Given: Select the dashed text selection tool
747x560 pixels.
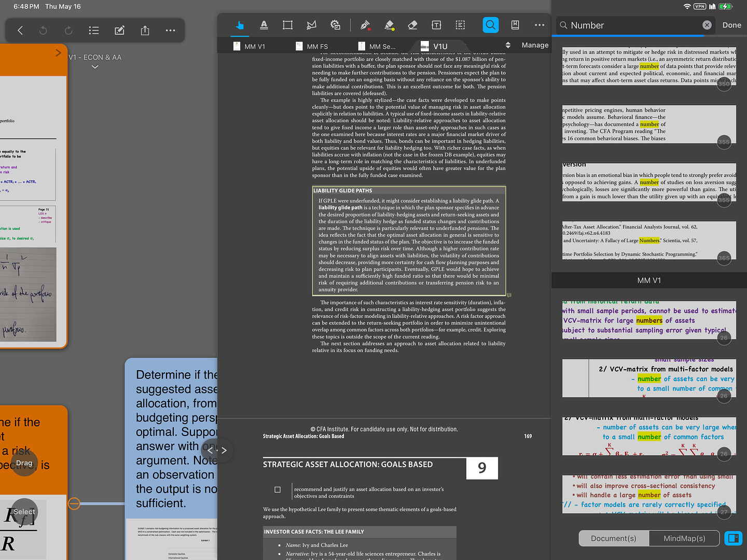Looking at the screenshot, I should coord(460,25).
